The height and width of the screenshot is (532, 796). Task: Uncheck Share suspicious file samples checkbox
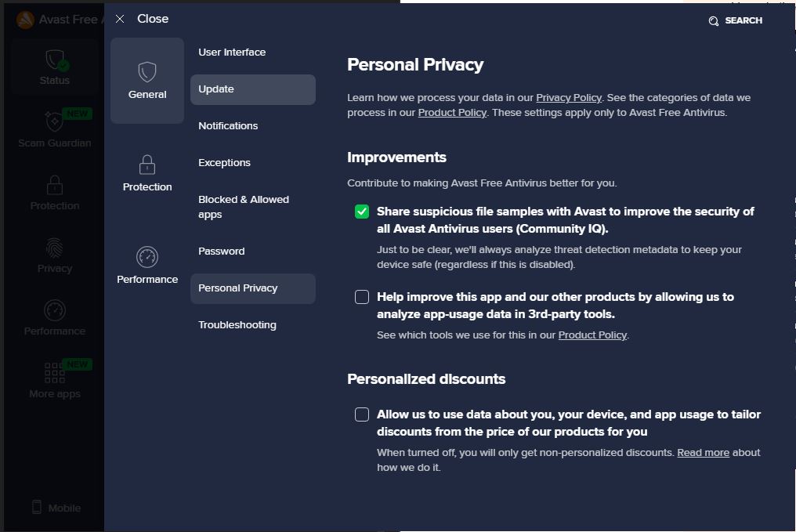362,212
